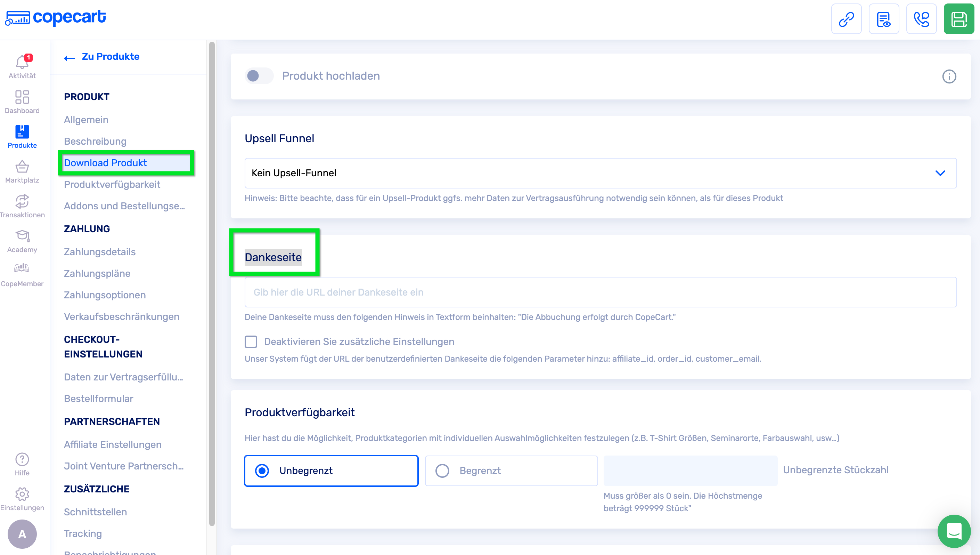Click the link icon in top bar
The width and height of the screenshot is (980, 555).
[846, 19]
